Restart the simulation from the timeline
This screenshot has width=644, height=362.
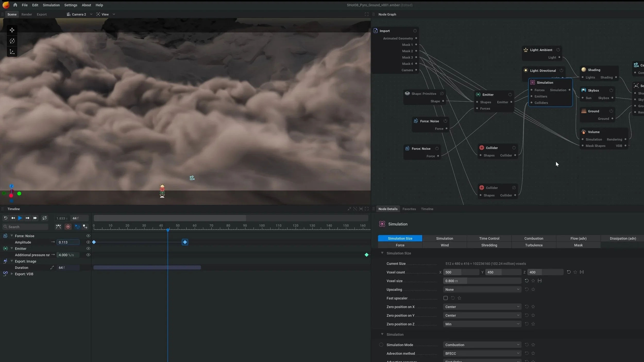[6, 218]
